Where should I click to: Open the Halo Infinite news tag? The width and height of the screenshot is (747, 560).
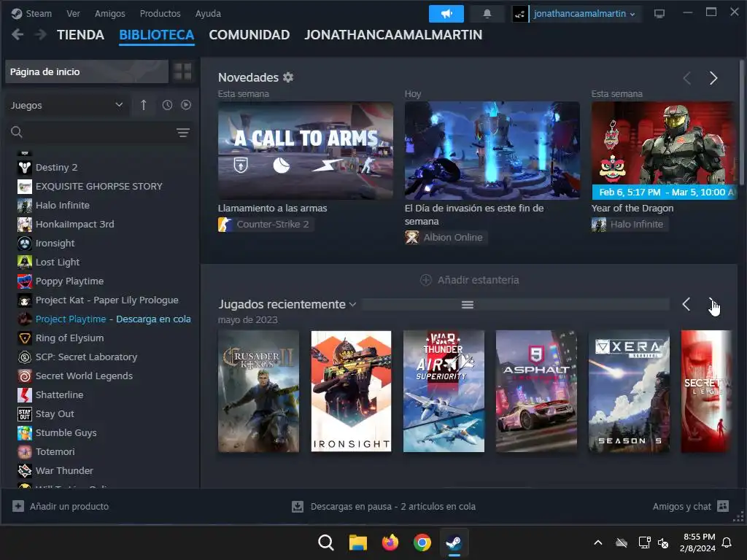click(x=629, y=225)
